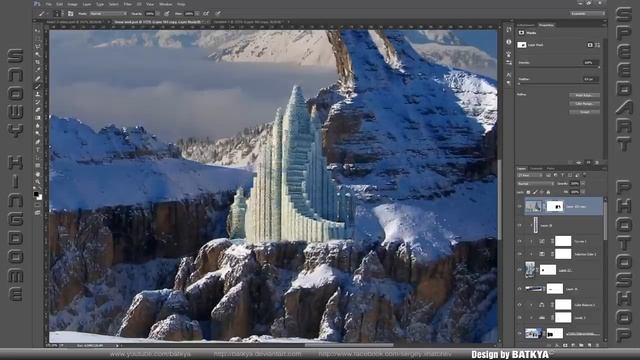640x360 pixels.
Task: Click Create new group folder icon
Action: pyautogui.click(x=581, y=345)
